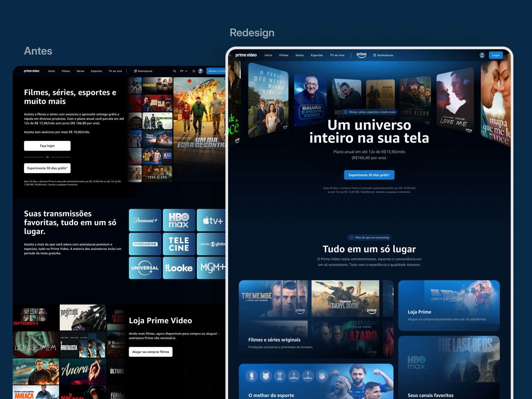The height and width of the screenshot is (399, 532).
Task: Select the Paramount+ channel tile
Action: point(145,220)
